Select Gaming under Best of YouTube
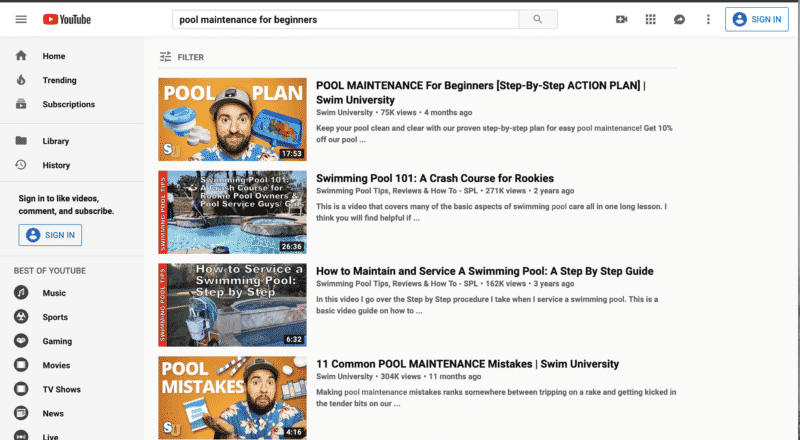This screenshot has height=440, width=800. [x=57, y=341]
